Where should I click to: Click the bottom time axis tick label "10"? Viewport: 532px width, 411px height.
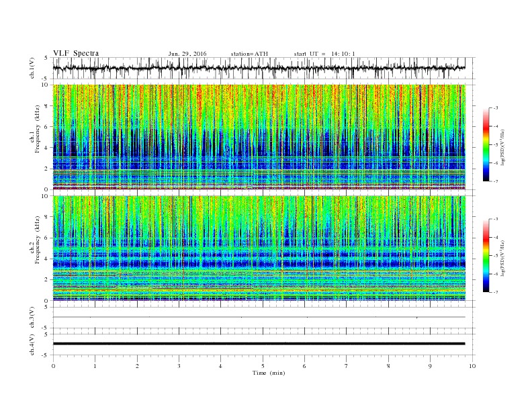tap(472, 366)
